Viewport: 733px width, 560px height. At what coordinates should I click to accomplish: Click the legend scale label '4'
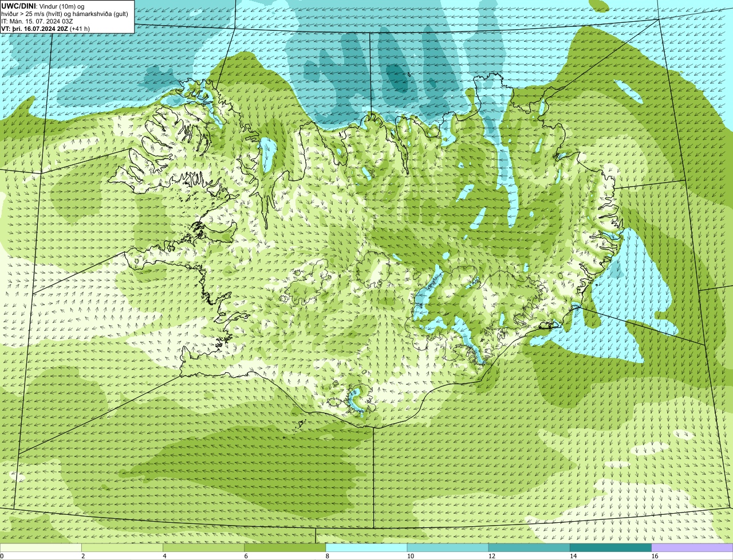tap(164, 556)
